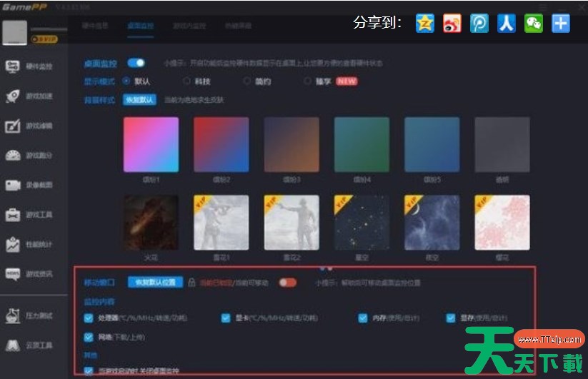The image size is (588, 379).
Task: Uncheck the 网络 download/upload checkbox
Action: [x=89, y=337]
